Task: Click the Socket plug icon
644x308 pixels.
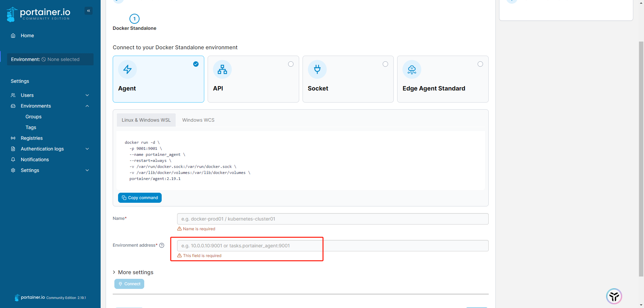Action: (317, 69)
